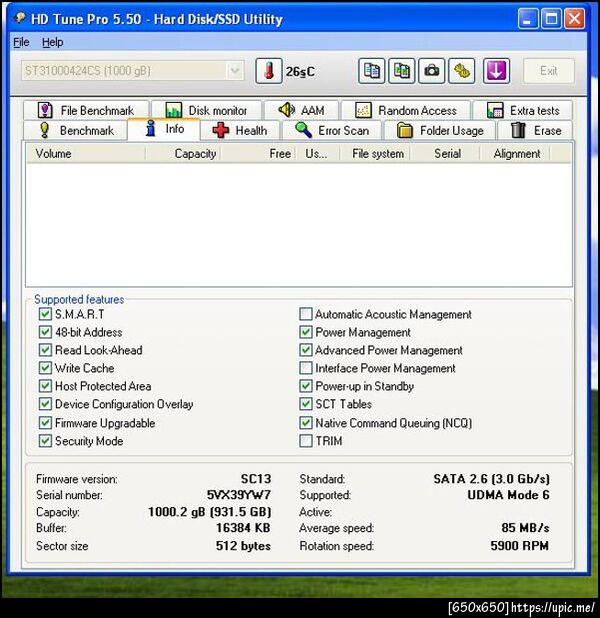Click the HD Tune Pro title bar icon
Screen dimensions: 600x618
pyautogui.click(x=20, y=18)
